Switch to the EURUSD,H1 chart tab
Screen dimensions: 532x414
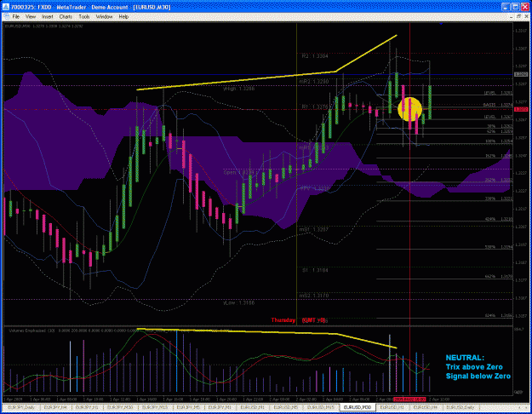pyautogui.click(x=392, y=407)
